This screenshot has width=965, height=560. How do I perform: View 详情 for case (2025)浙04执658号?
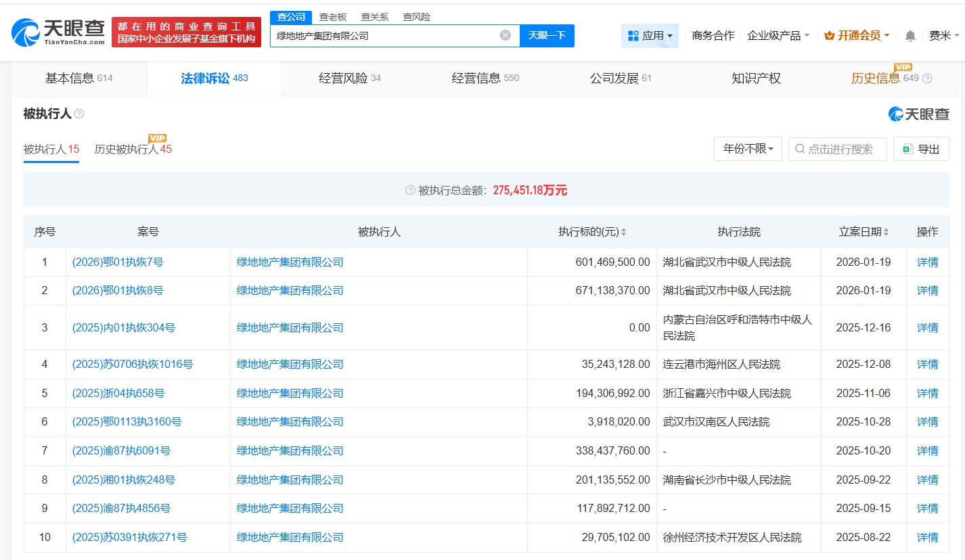click(927, 394)
